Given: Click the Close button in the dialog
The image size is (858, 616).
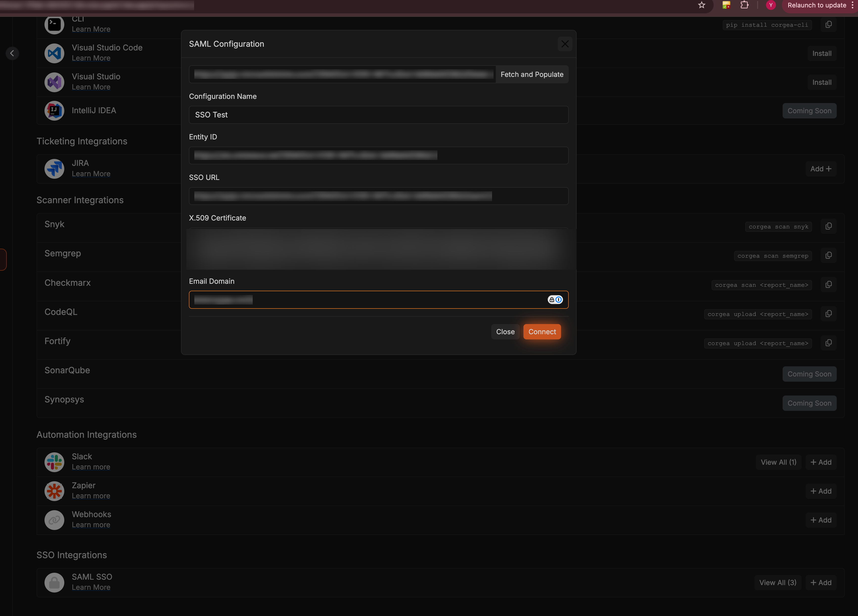Looking at the screenshot, I should 505,332.
